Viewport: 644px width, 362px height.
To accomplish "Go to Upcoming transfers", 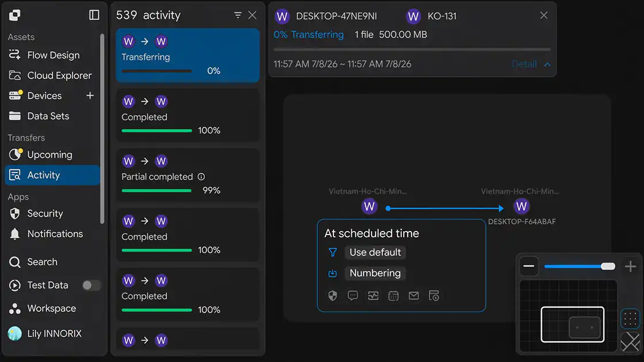I will (52, 155).
